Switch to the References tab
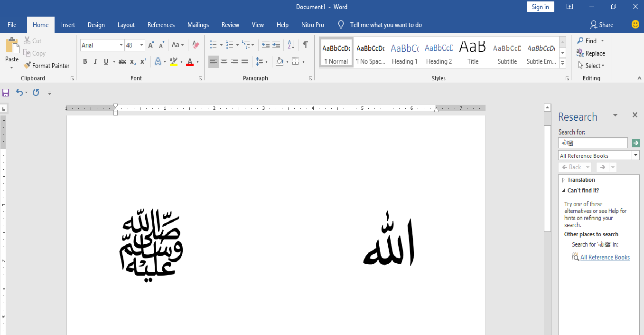Screen dimensions: 644x335 pos(161,25)
